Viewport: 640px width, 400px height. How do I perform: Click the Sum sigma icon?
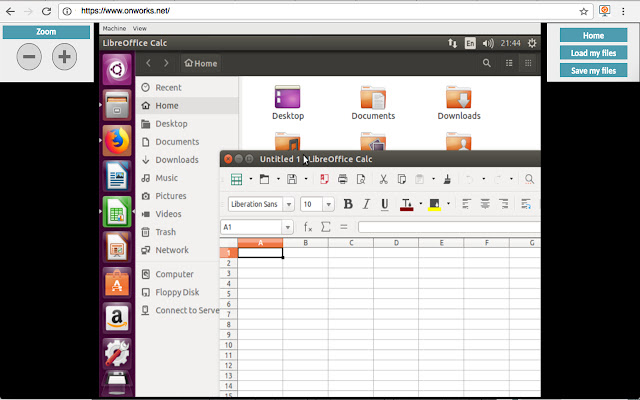pos(325,227)
